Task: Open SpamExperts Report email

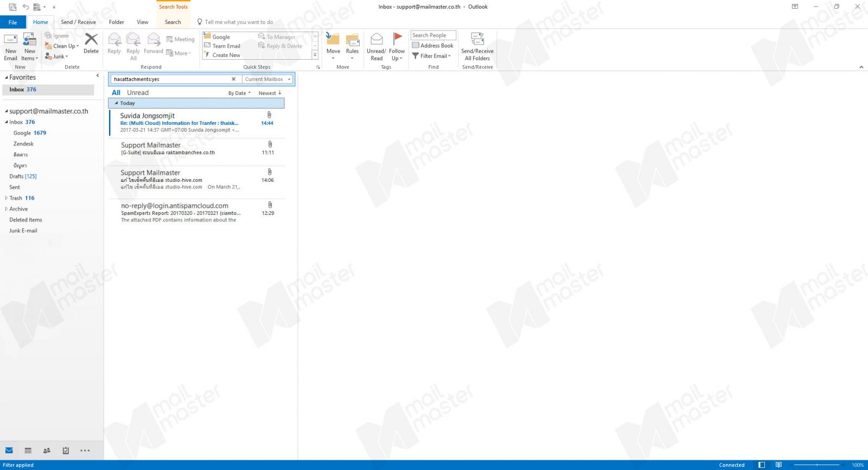Action: coord(197,212)
